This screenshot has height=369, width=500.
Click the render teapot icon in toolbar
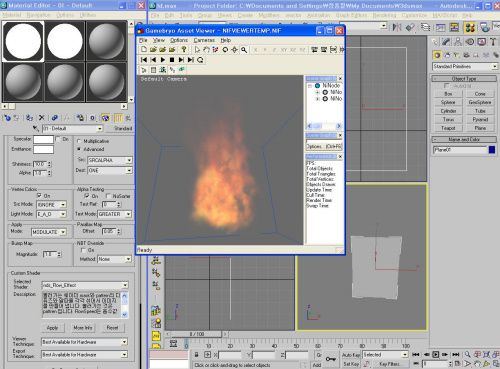(x=485, y=27)
